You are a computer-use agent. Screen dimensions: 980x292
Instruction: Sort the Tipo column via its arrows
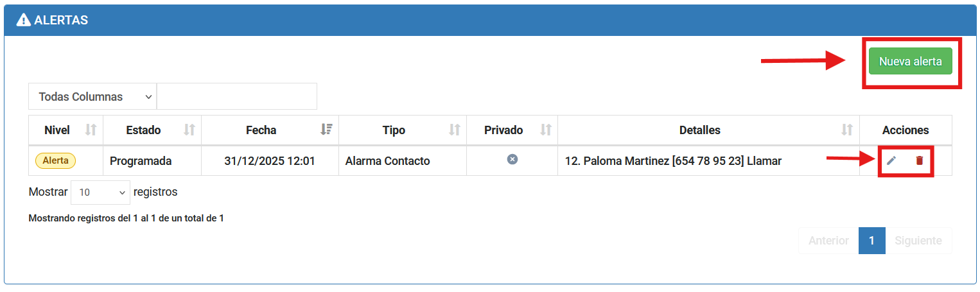[455, 130]
